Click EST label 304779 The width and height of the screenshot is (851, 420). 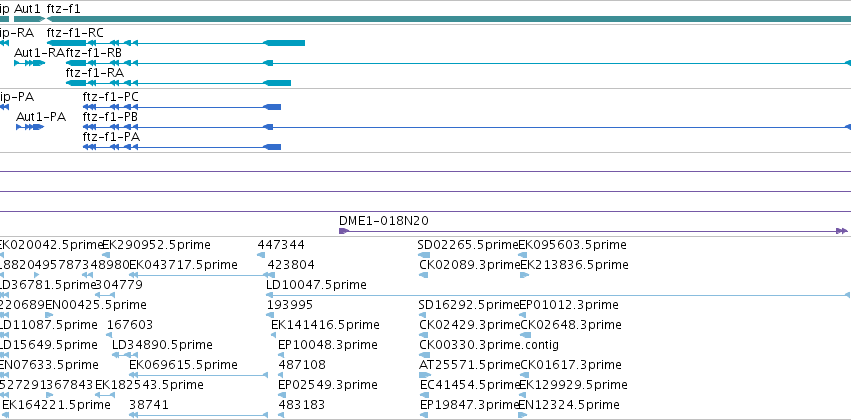pyautogui.click(x=119, y=285)
